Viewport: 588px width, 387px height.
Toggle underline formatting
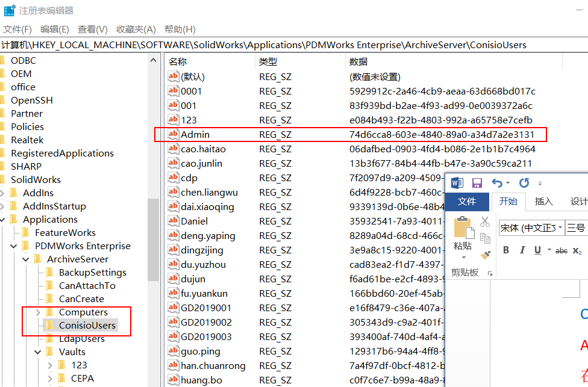point(537,250)
